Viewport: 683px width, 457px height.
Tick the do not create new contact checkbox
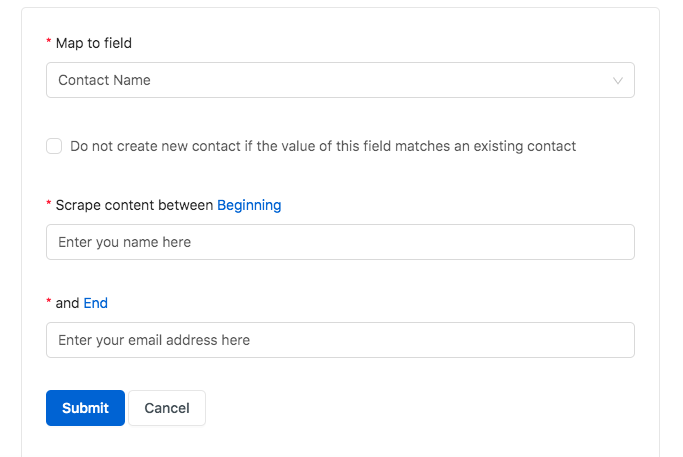tap(54, 146)
